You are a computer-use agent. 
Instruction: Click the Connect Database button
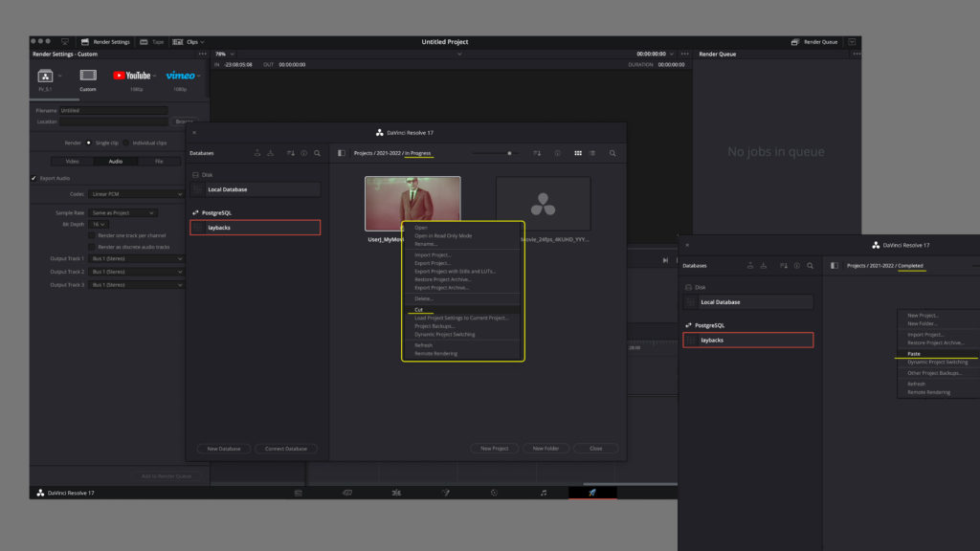285,450
